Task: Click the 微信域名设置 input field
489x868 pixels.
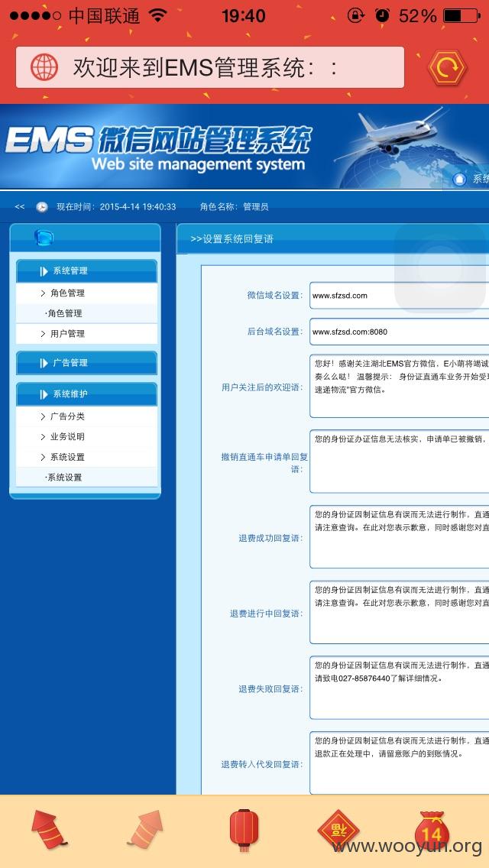Action: coord(399,295)
